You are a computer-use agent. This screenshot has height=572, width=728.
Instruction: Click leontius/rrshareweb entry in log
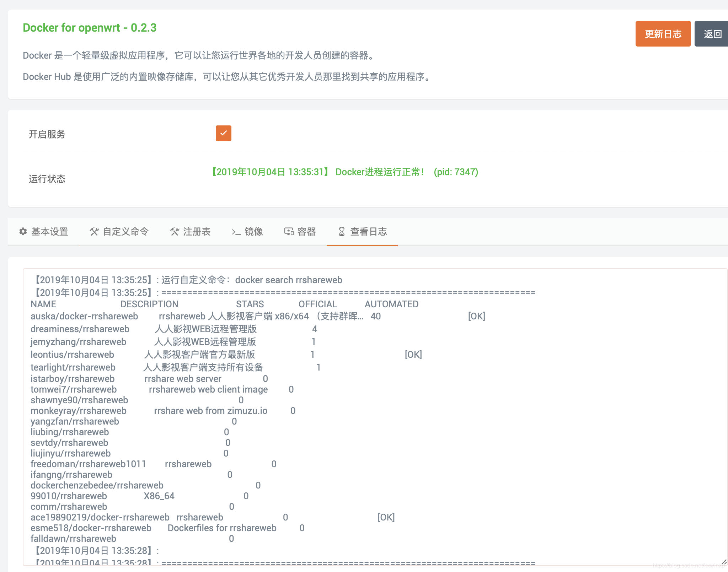[x=72, y=355]
